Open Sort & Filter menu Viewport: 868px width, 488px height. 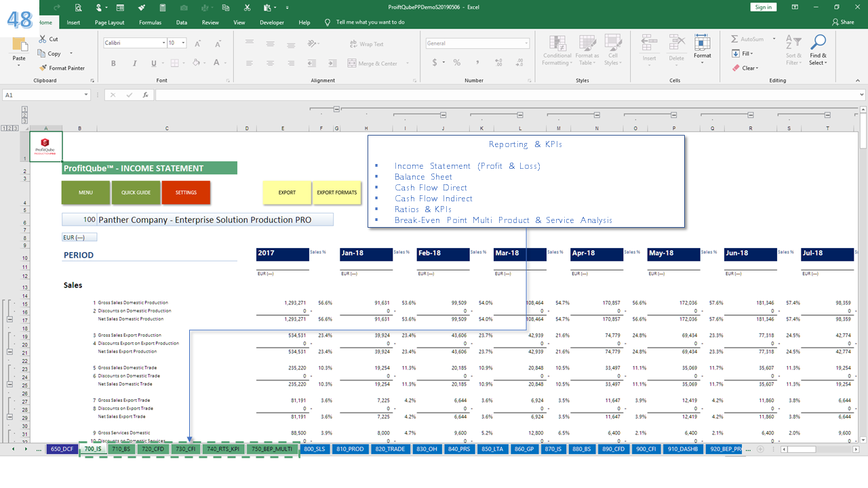[x=793, y=51]
